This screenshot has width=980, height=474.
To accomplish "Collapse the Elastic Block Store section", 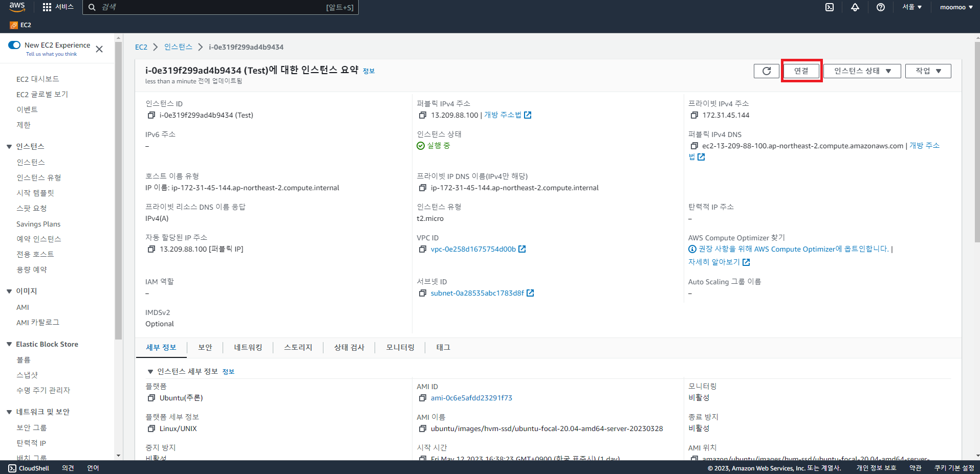I will [9, 345].
